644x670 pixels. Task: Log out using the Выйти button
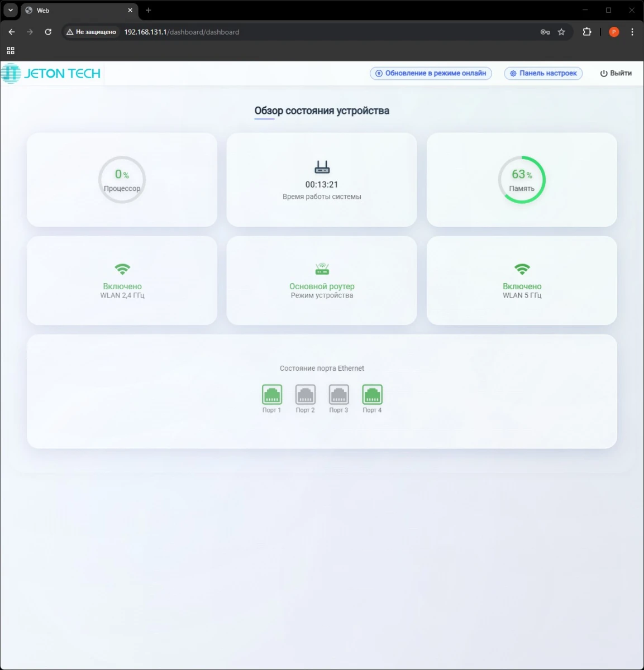[616, 74]
